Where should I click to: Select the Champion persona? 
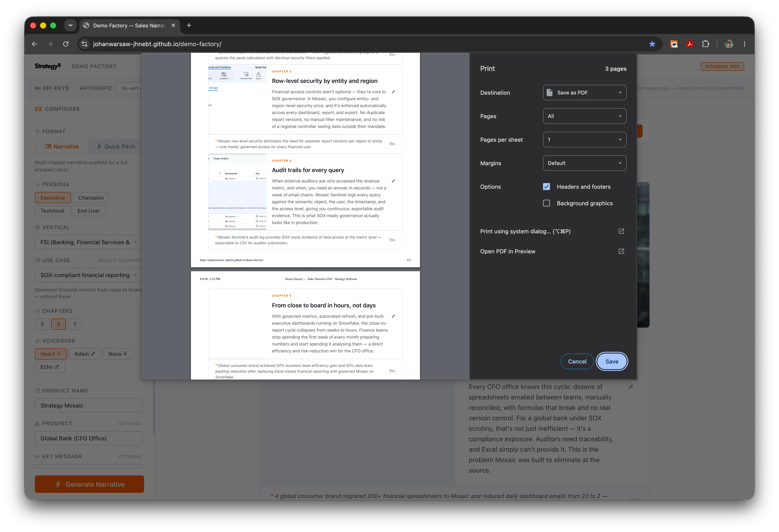[x=91, y=198]
